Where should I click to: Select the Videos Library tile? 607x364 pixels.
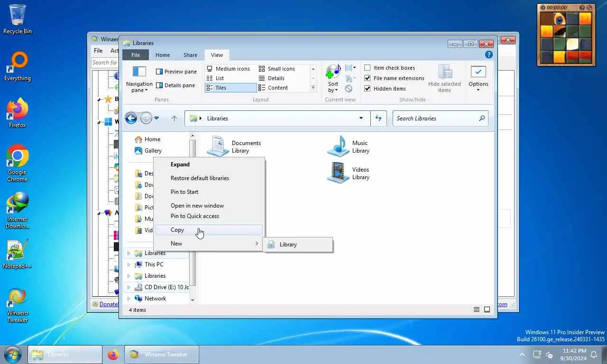click(x=349, y=173)
